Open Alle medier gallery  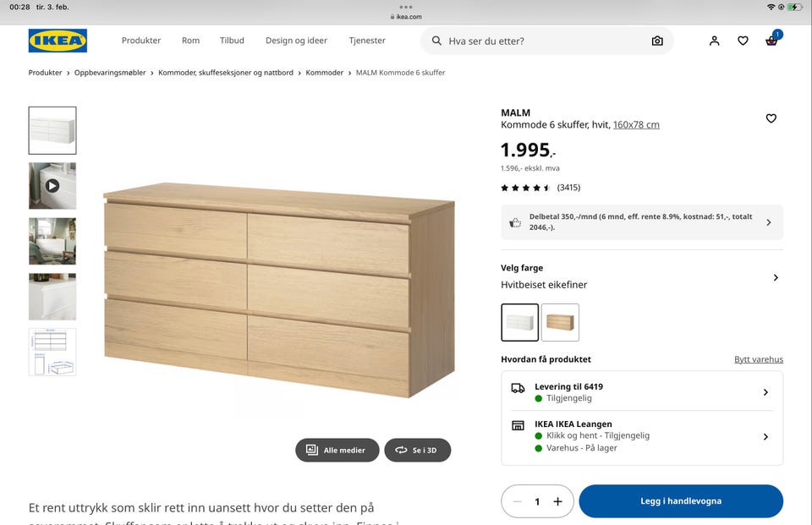(x=337, y=450)
